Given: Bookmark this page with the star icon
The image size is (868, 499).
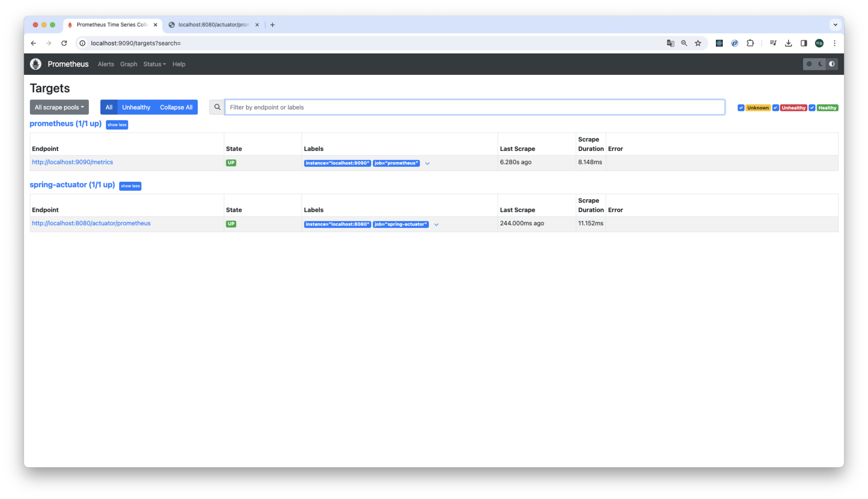Looking at the screenshot, I should tap(698, 43).
